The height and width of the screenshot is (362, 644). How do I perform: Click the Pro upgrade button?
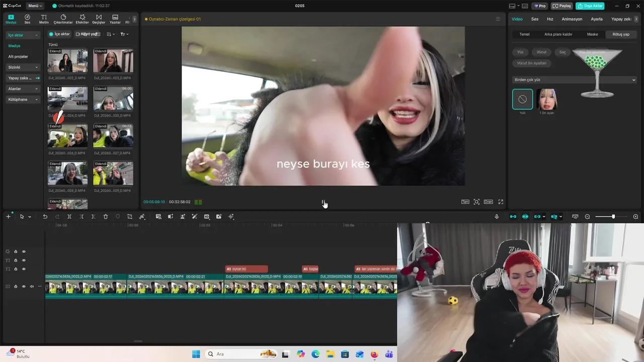click(x=540, y=6)
